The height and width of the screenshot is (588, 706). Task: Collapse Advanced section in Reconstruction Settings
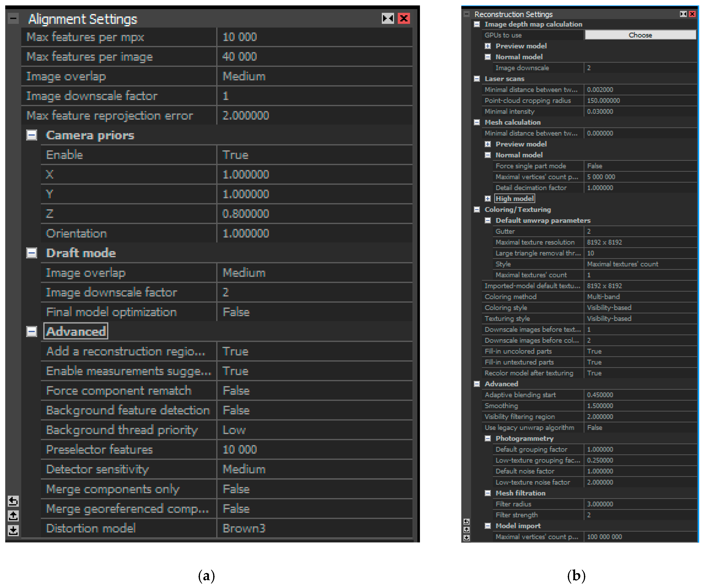pos(477,384)
